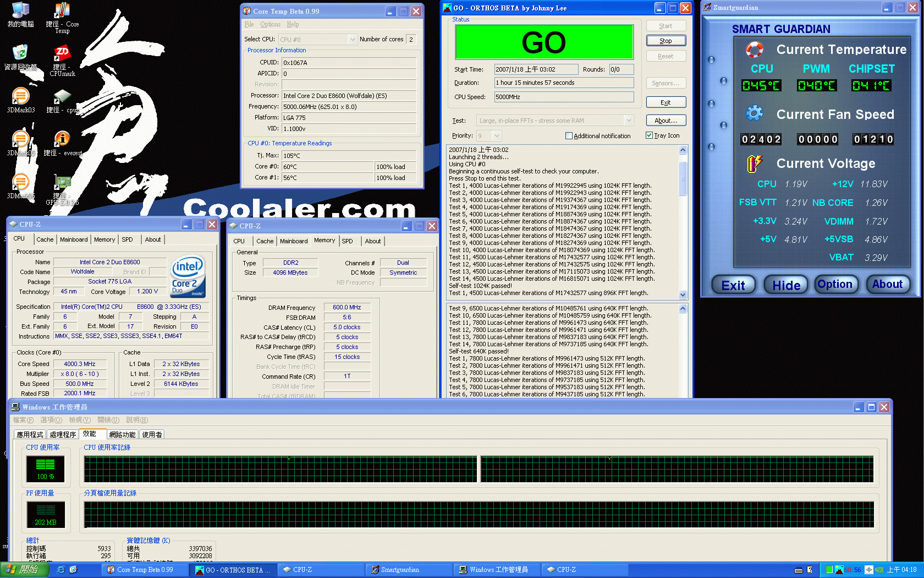Viewport: 924px width, 578px height.
Task: Click the Exit button in ORTHOS
Action: coord(665,102)
